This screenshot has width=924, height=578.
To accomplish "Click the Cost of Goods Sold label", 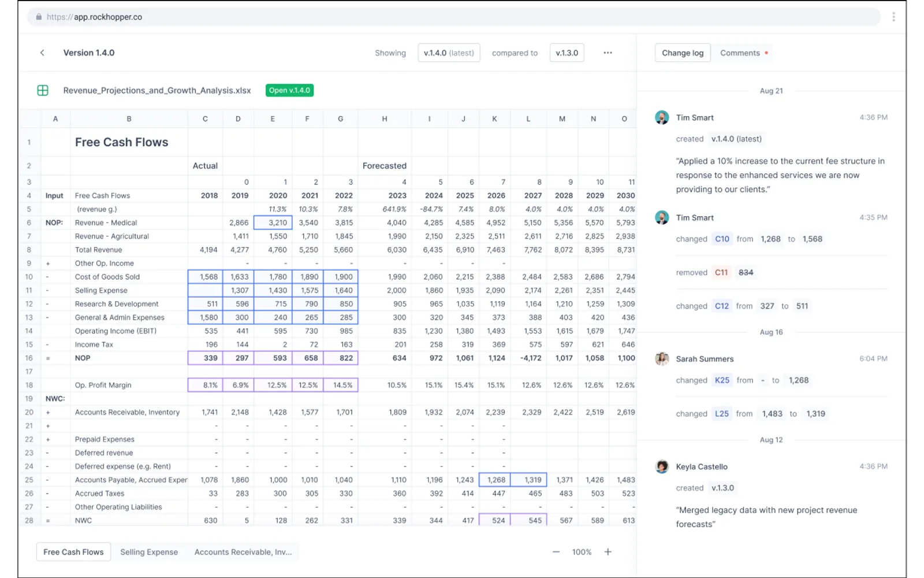I will (x=107, y=277).
